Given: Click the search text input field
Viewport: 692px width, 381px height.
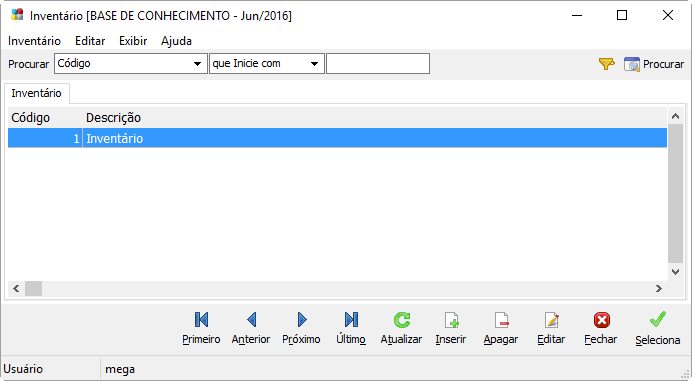Looking at the screenshot, I should click(378, 64).
